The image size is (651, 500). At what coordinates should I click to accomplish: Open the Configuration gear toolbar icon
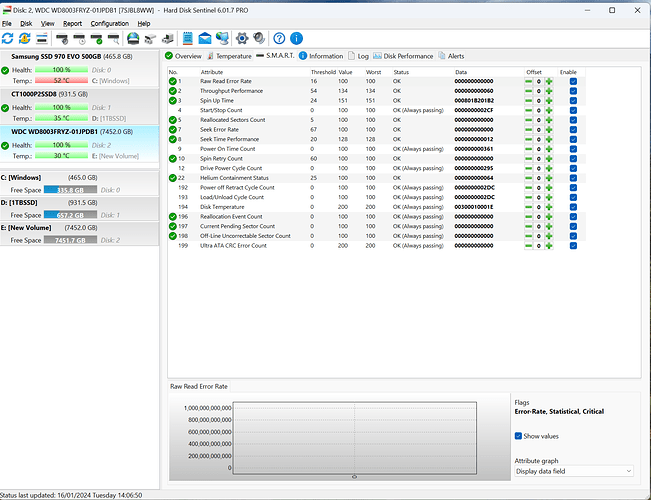pyautogui.click(x=241, y=38)
